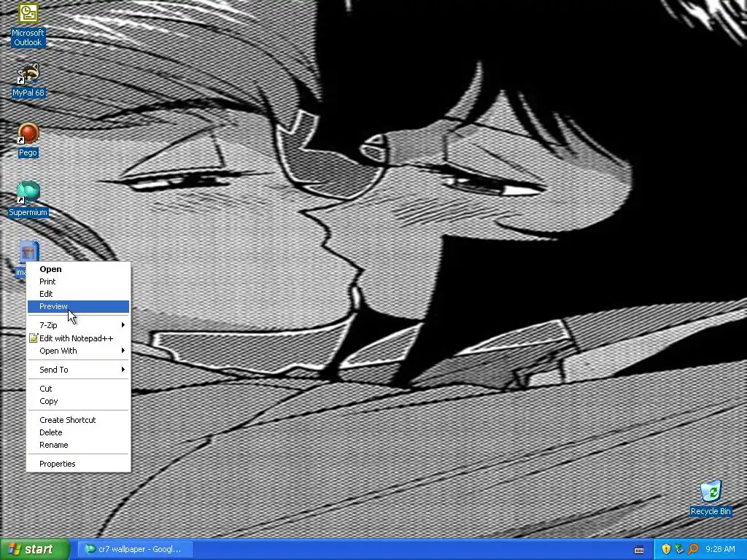Screen dimensions: 747x560
Task: Choose Rename from the context menu
Action: click(78, 445)
